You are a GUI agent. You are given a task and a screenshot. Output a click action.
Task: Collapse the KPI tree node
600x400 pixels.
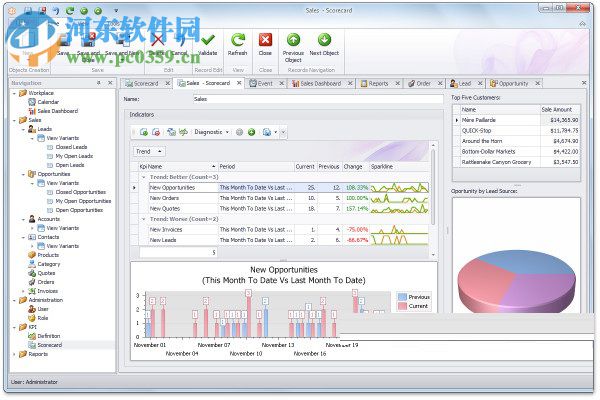[x=14, y=327]
